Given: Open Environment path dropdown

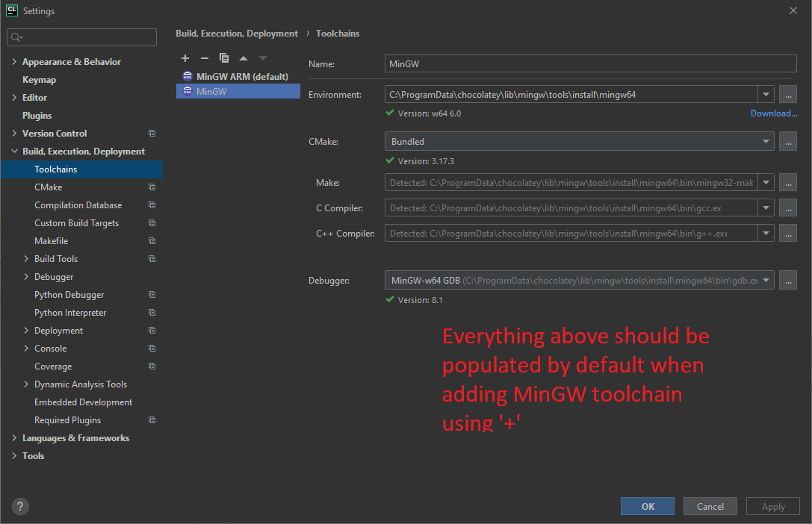Looking at the screenshot, I should click(x=766, y=95).
